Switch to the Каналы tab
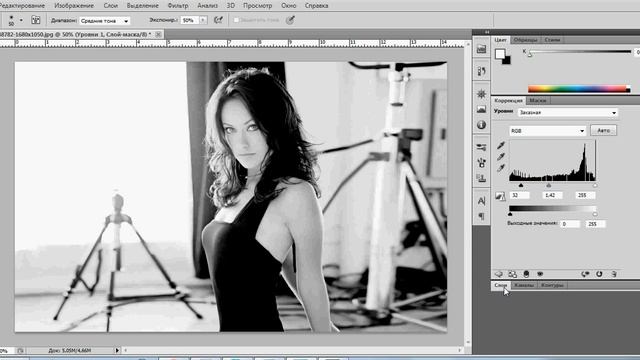This screenshot has height=360, width=640. (x=524, y=285)
